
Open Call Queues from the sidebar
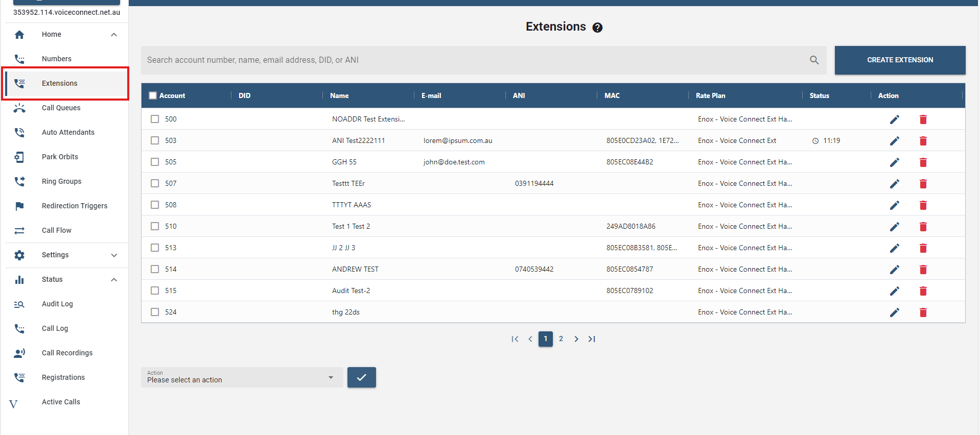click(61, 108)
